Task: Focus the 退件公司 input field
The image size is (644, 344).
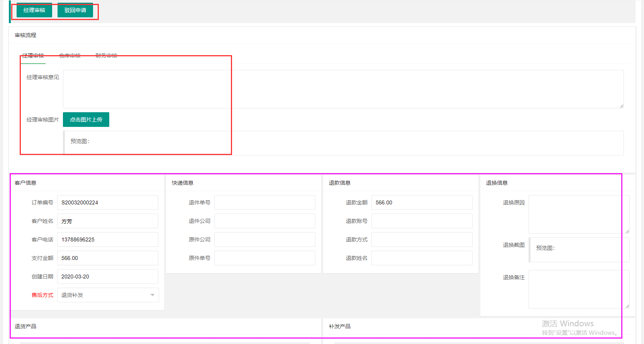Action: (265, 221)
